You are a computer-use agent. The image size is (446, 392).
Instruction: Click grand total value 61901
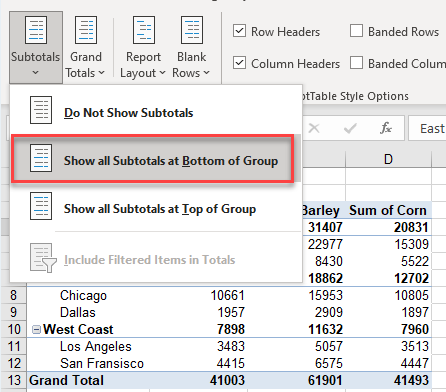coord(325,380)
